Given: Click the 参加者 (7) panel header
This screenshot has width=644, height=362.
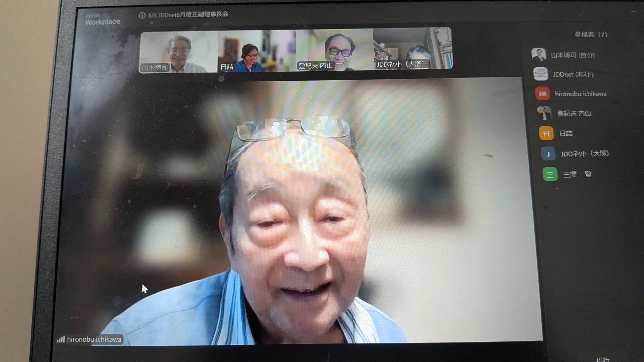Looking at the screenshot, I should click(591, 35).
